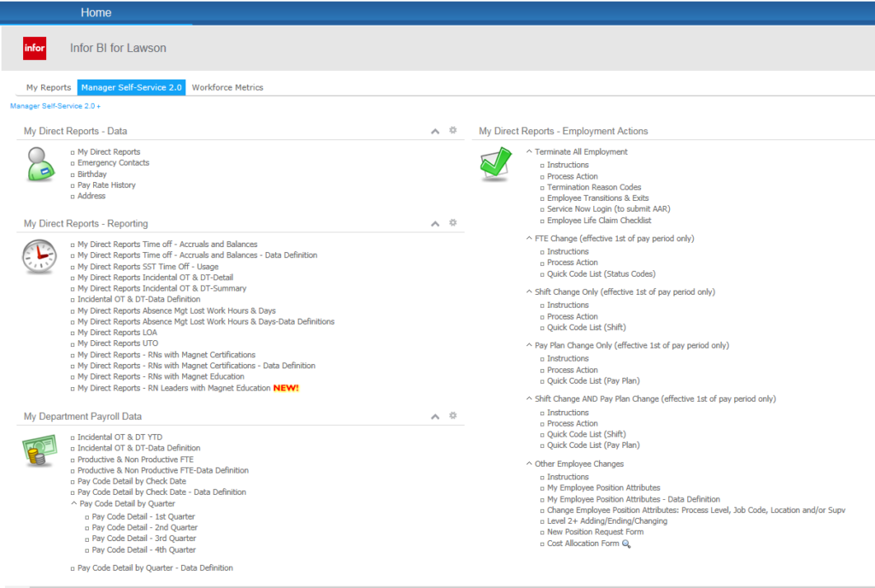Open the Emergency Contacts report link

click(x=113, y=163)
